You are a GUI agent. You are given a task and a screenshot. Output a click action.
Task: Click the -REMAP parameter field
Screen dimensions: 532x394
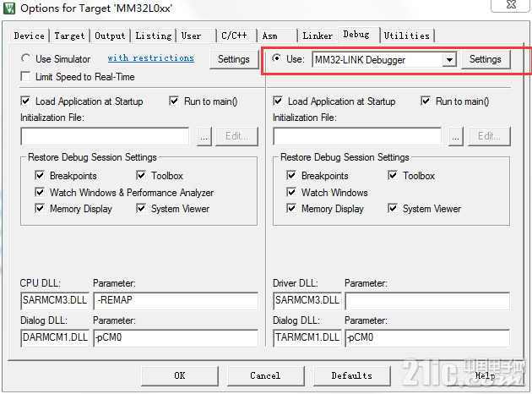coord(176,301)
